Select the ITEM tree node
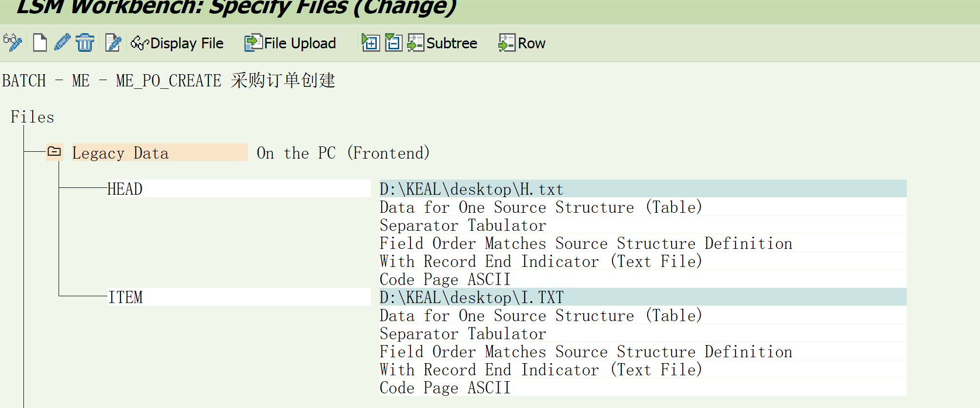Screen dimensions: 980x408 146,297
